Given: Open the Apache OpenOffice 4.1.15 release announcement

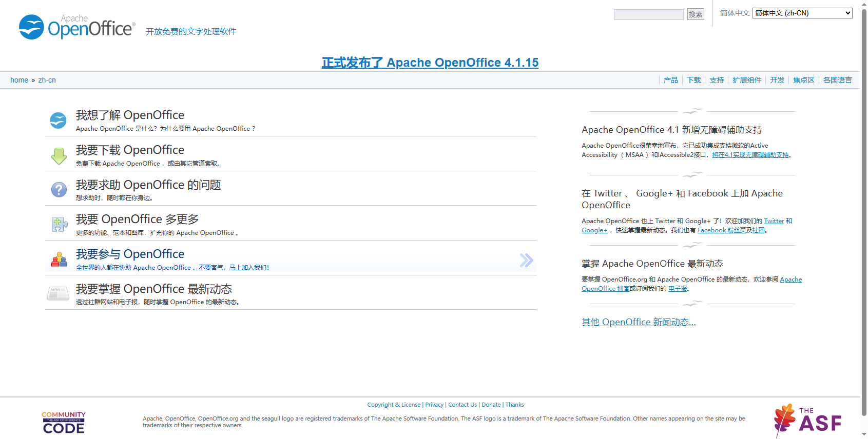Looking at the screenshot, I should click(x=430, y=63).
